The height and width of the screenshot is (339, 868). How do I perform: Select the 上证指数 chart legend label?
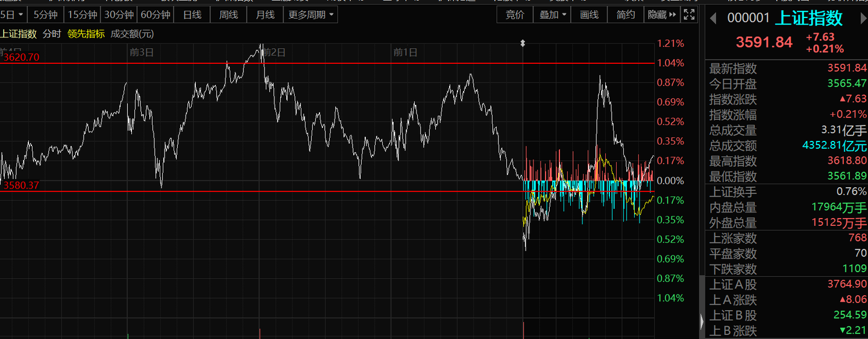point(19,34)
